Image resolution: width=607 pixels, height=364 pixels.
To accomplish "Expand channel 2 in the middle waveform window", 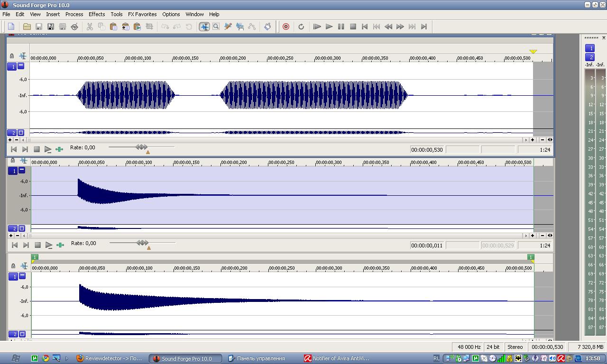I will [x=21, y=228].
